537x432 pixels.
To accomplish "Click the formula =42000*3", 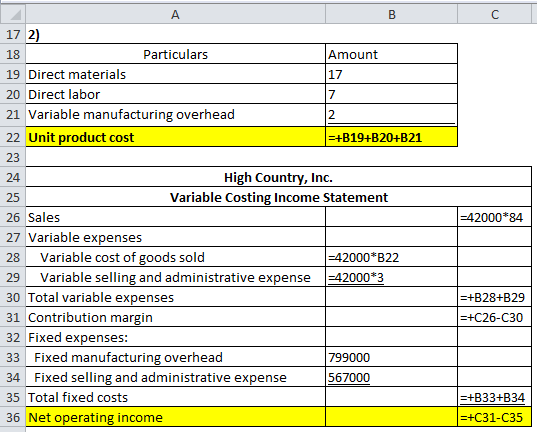I will coord(391,277).
